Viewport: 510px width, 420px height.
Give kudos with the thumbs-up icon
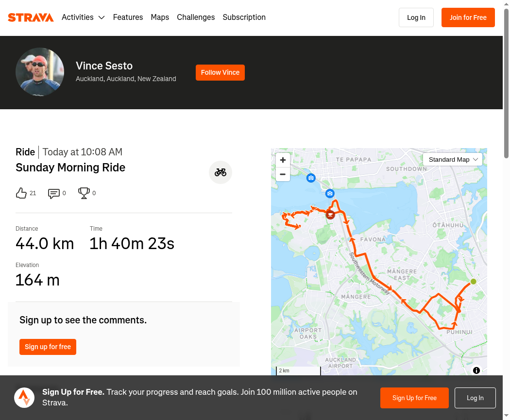point(21,193)
